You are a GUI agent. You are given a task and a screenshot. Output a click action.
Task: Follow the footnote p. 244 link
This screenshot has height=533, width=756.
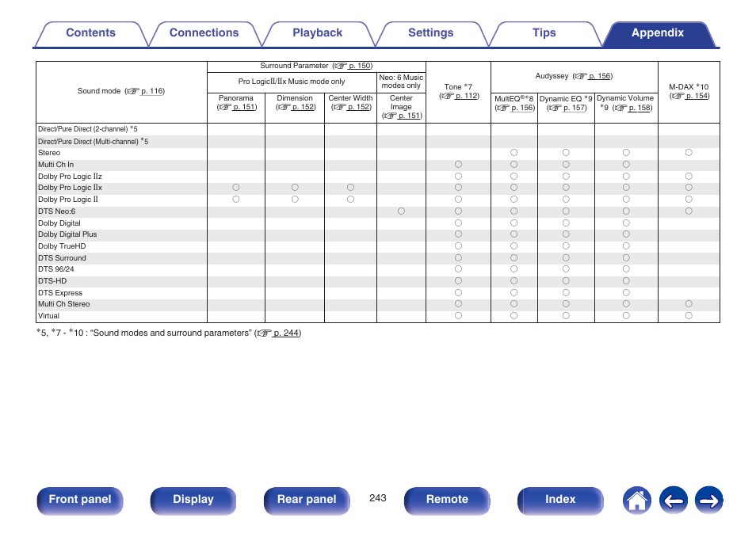pos(286,333)
